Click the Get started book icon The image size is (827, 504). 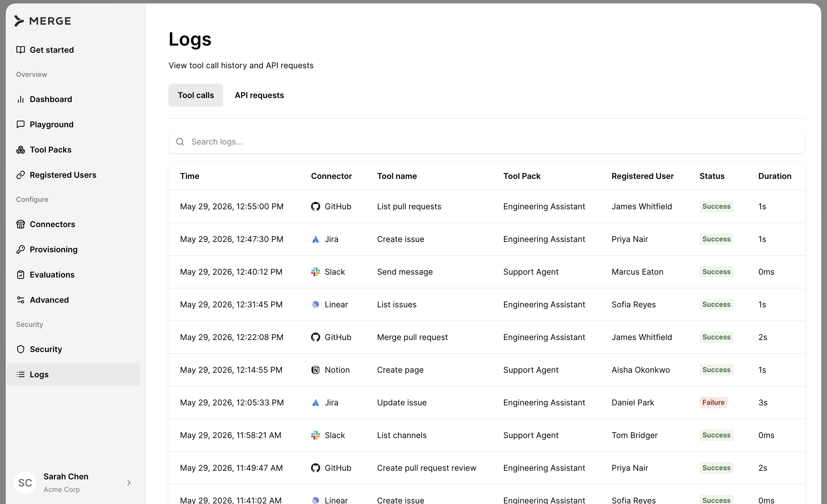tap(20, 50)
